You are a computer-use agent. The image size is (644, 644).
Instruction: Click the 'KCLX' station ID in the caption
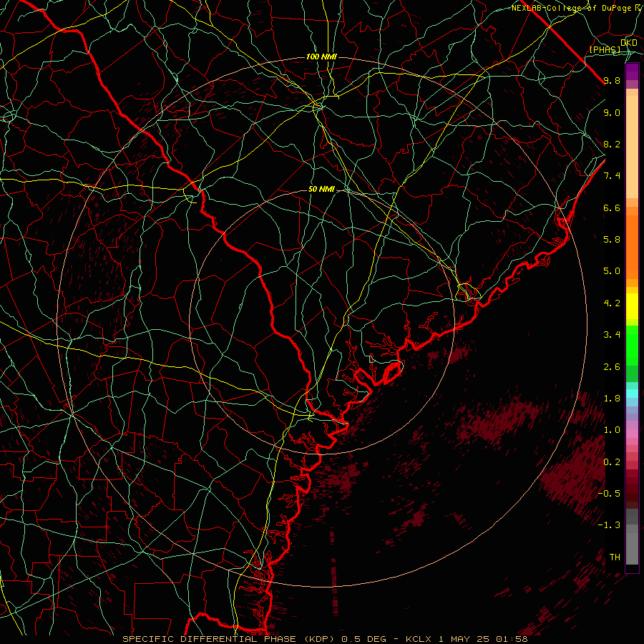pyautogui.click(x=418, y=639)
